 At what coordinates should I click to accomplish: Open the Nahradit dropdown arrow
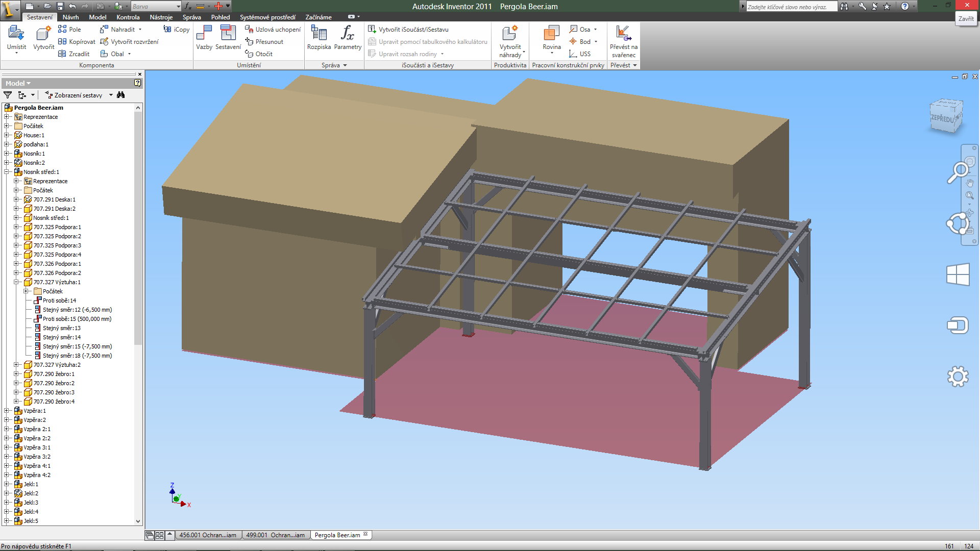coord(140,29)
